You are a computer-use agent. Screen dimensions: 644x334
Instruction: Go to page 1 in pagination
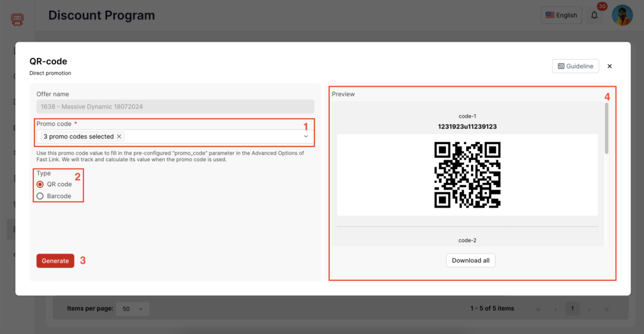pyautogui.click(x=572, y=309)
